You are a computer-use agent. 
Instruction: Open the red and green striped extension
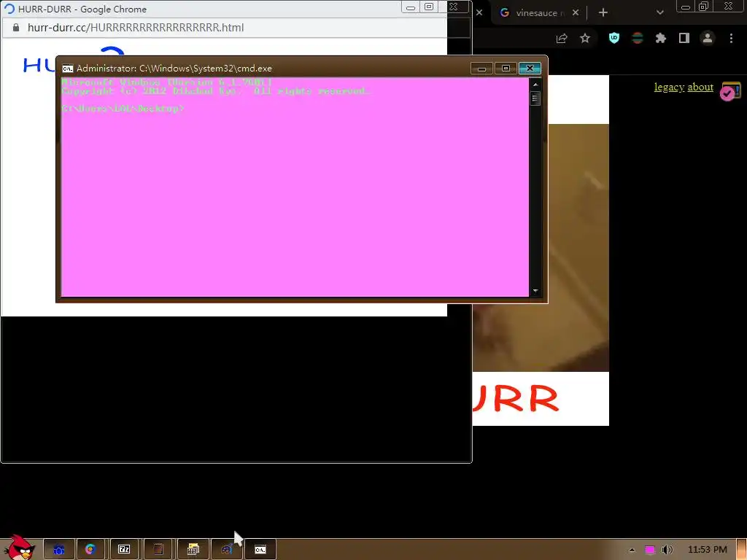638,38
